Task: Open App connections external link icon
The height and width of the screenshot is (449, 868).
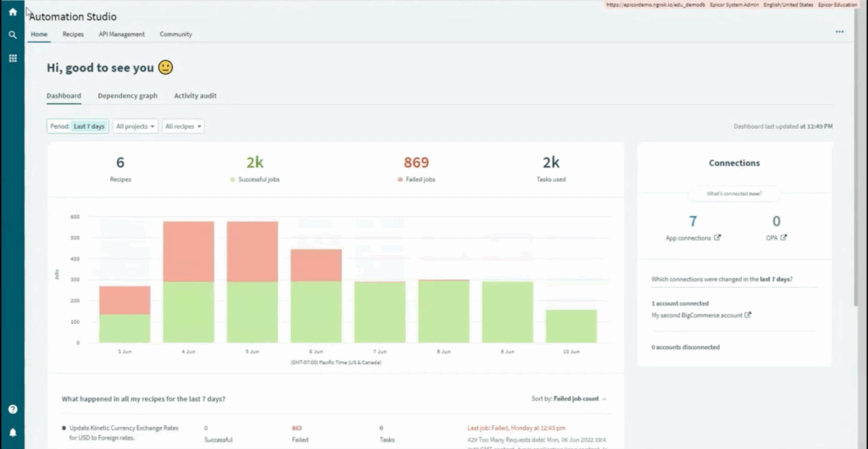Action: 718,238
